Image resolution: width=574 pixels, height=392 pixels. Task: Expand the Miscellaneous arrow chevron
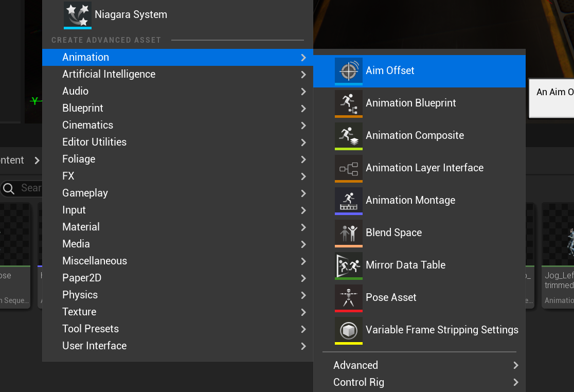click(x=303, y=261)
